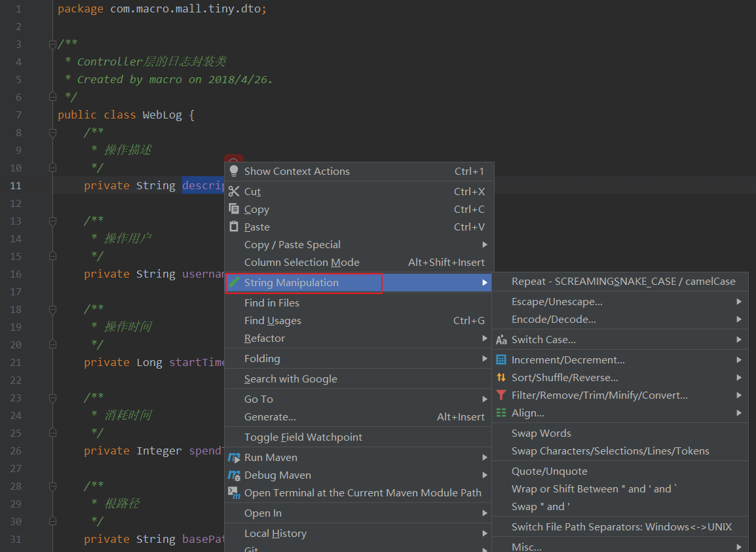Click the Debug Maven icon
This screenshot has width=756, height=552.
tap(234, 475)
